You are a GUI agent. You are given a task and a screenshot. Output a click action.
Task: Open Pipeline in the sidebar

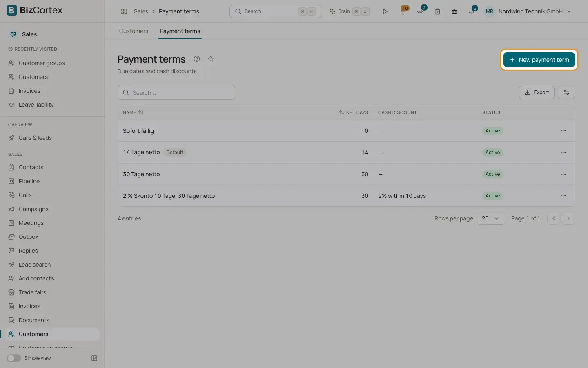pos(29,181)
